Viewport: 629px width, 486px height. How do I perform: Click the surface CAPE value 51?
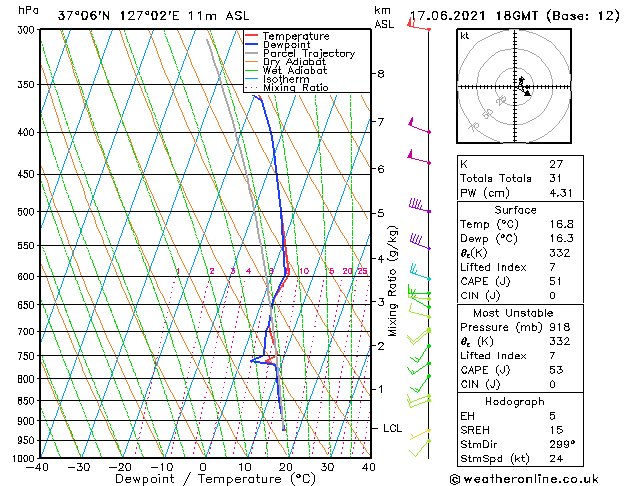click(556, 281)
